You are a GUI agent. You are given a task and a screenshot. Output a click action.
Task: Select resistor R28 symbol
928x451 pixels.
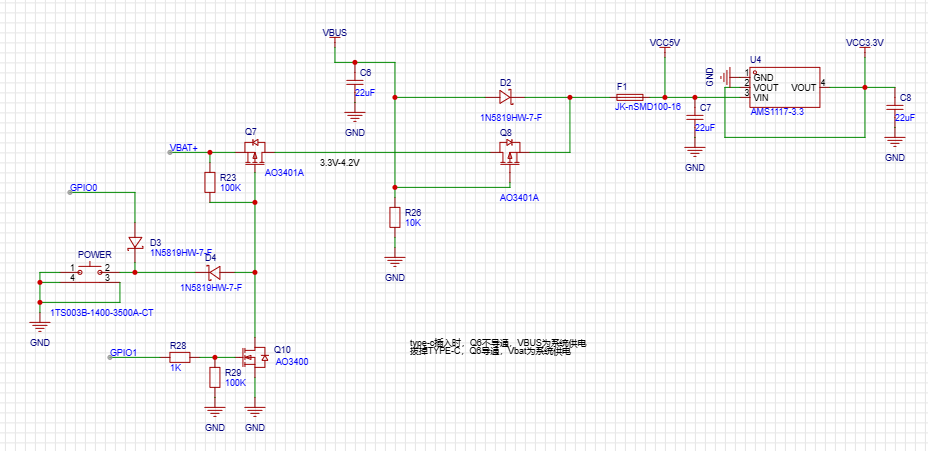(180, 357)
